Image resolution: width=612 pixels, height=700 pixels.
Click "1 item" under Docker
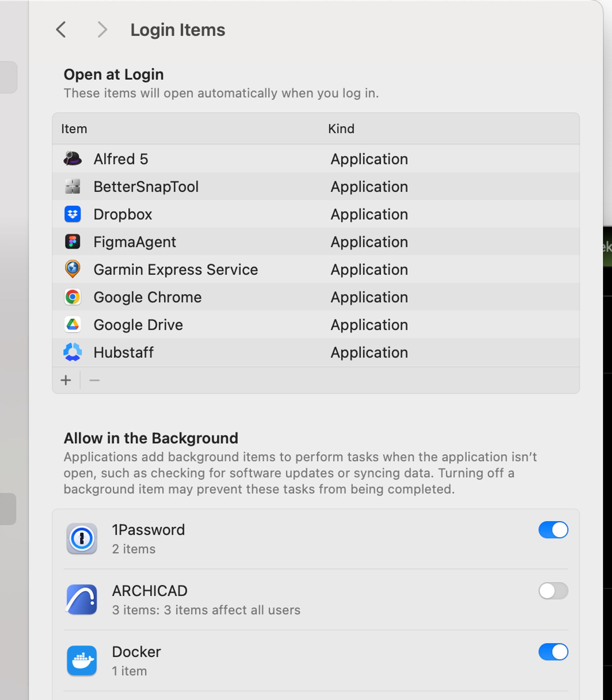[x=129, y=671]
